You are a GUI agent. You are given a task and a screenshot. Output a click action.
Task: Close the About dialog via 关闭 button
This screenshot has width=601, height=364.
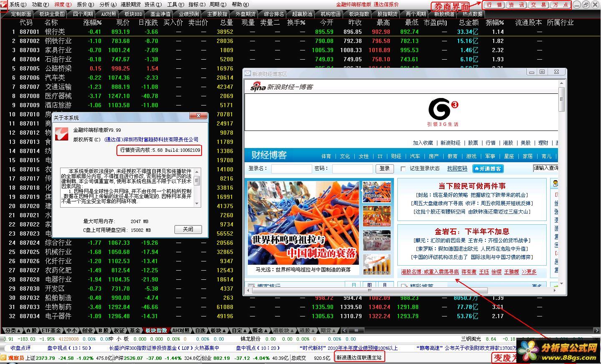(x=188, y=229)
